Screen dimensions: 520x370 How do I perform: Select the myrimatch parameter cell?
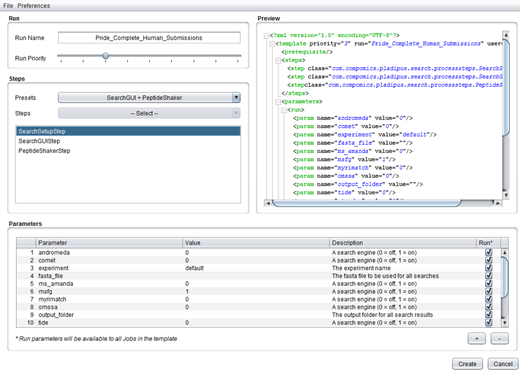tap(109, 299)
